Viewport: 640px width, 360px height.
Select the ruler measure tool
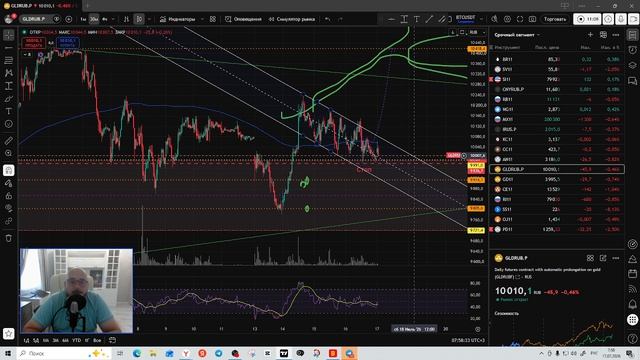(x=9, y=141)
